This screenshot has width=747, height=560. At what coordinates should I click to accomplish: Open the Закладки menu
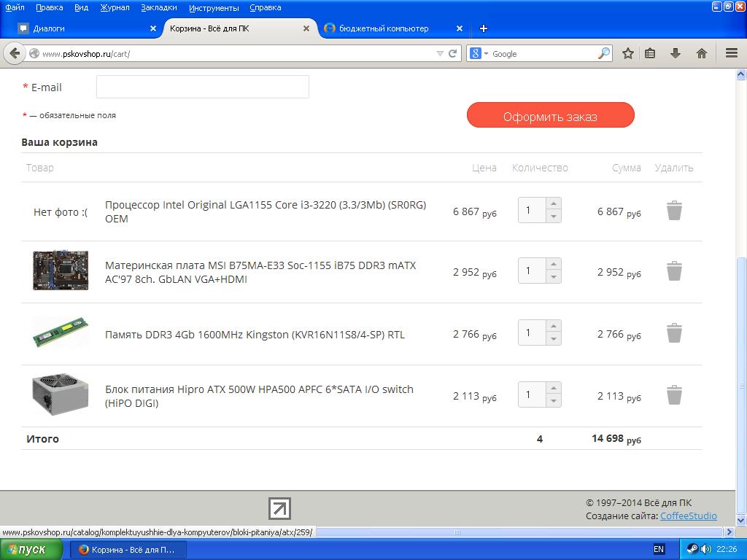click(x=159, y=7)
